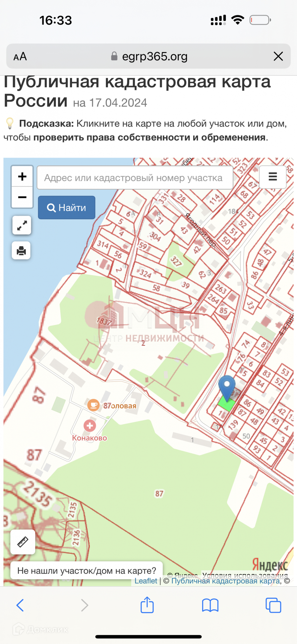Click the print map icon

[x=21, y=250]
